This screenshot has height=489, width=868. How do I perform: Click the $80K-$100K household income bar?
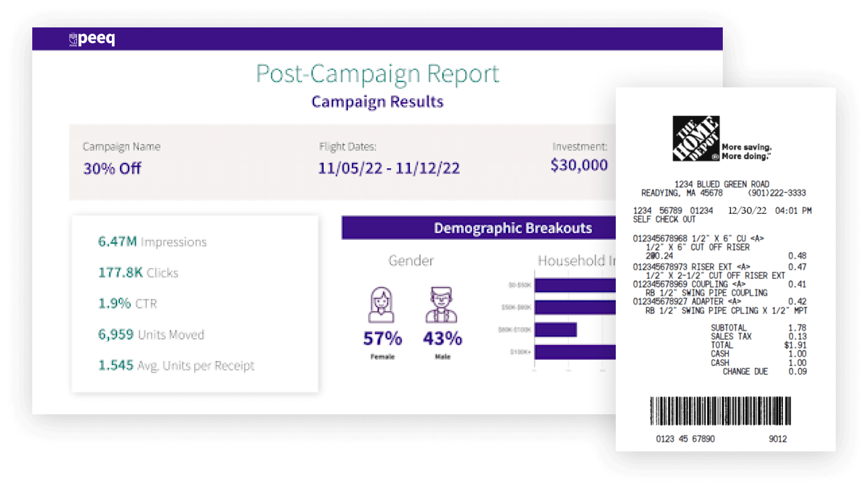pyautogui.click(x=556, y=329)
